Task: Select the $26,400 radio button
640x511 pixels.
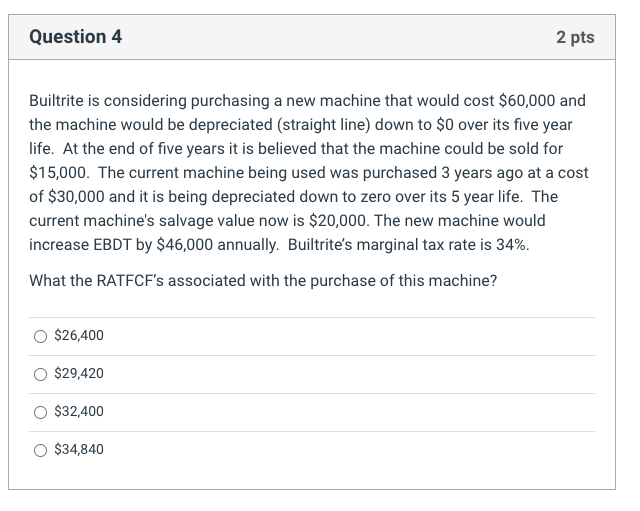Action: (39, 336)
